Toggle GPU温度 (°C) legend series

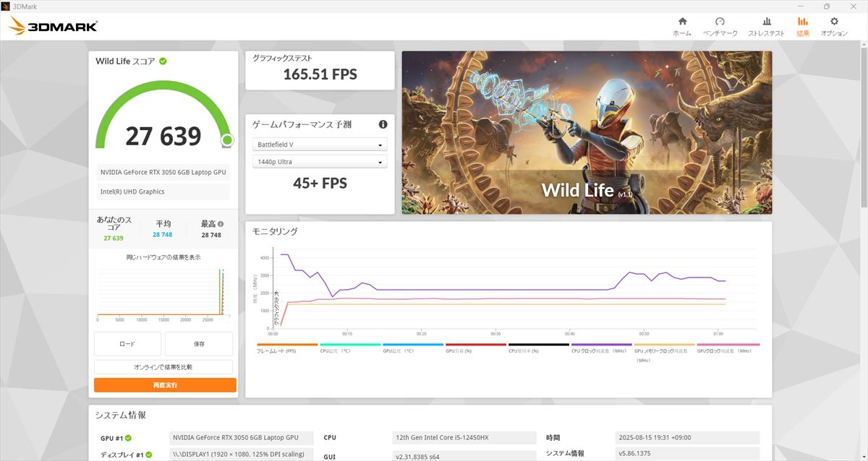point(413,350)
